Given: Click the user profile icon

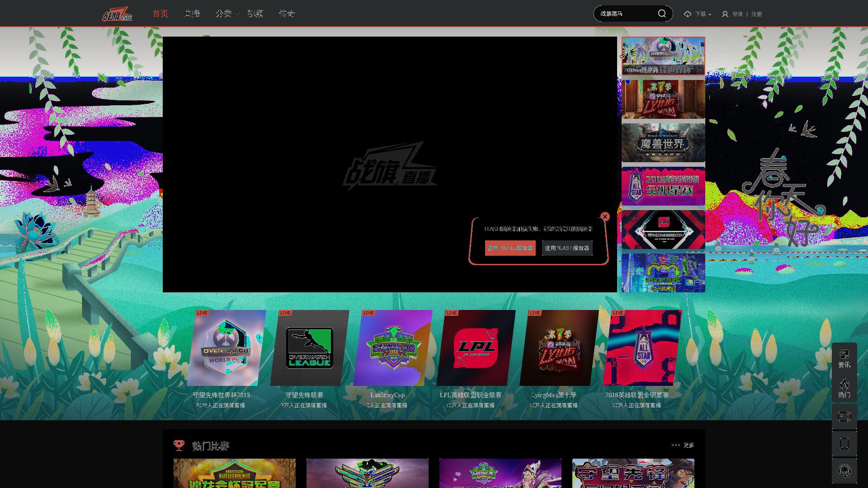Looking at the screenshot, I should [x=725, y=14].
